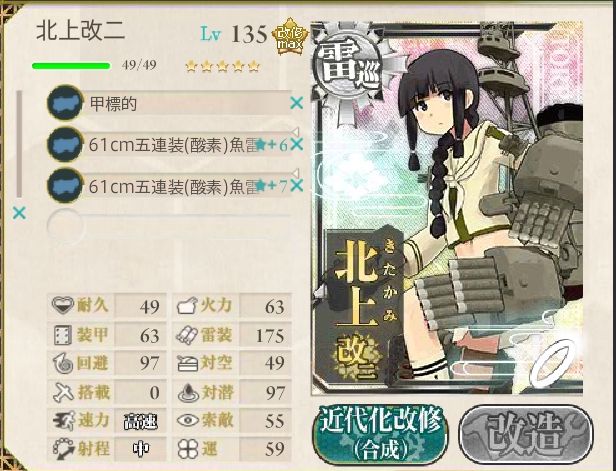The width and height of the screenshot is (616, 471).
Task: Select the empty fourth equipment slot
Action: tap(170, 227)
